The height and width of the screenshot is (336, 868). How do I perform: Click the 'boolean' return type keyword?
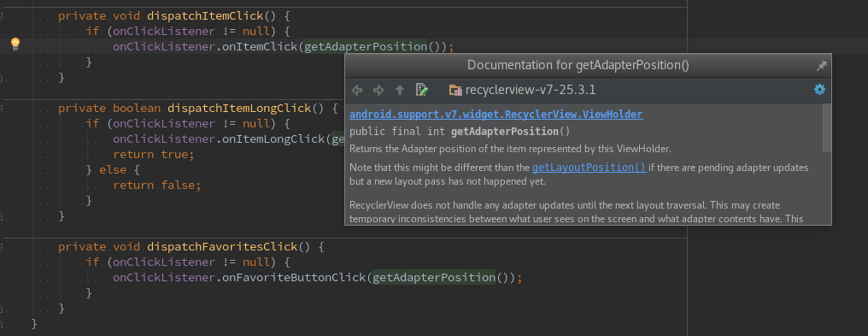[x=137, y=108]
